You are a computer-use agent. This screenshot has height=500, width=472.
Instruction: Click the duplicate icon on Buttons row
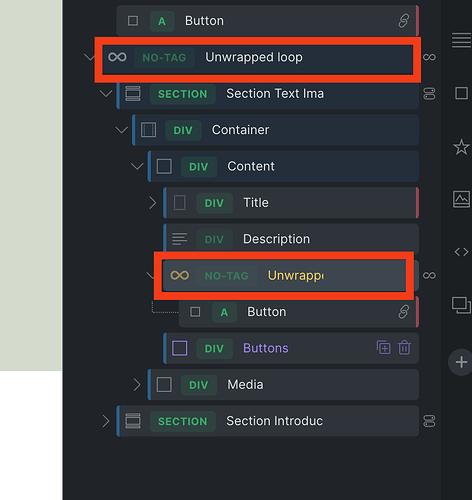point(384,347)
